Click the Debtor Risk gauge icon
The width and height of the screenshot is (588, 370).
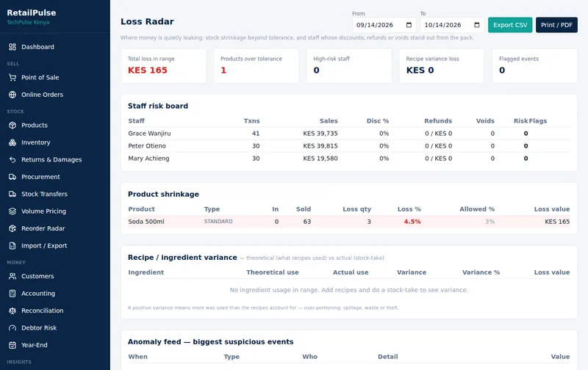[12, 327]
